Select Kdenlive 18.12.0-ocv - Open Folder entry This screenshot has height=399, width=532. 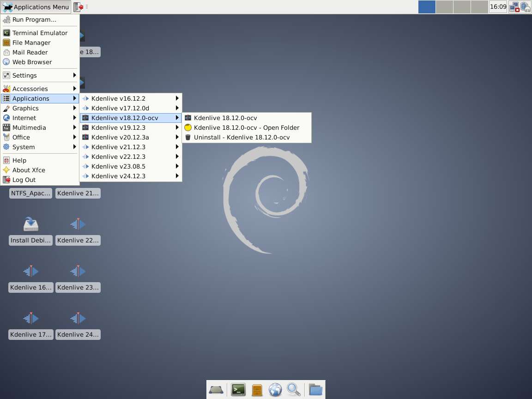[246, 127]
